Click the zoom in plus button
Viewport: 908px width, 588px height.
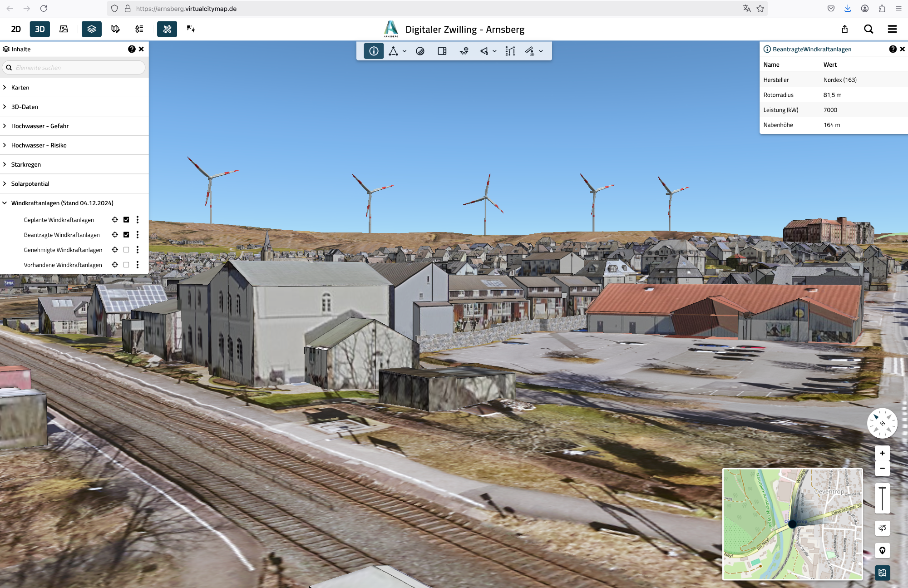(x=882, y=453)
